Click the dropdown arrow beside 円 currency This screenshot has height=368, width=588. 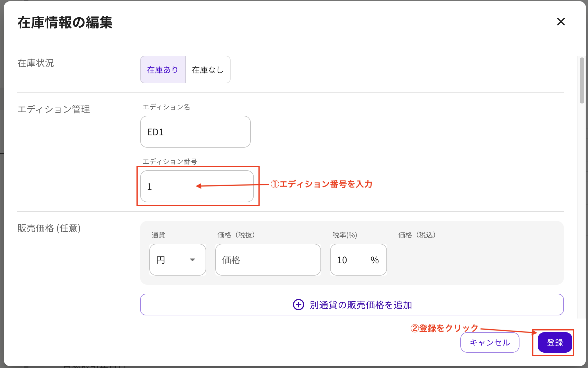193,260
